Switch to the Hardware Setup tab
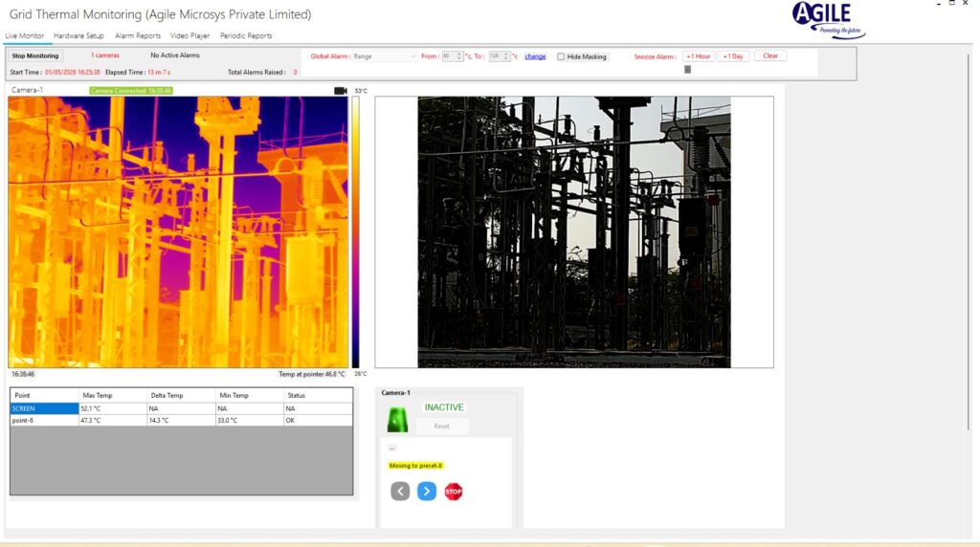Viewport: 980px width, 547px height. [78, 35]
